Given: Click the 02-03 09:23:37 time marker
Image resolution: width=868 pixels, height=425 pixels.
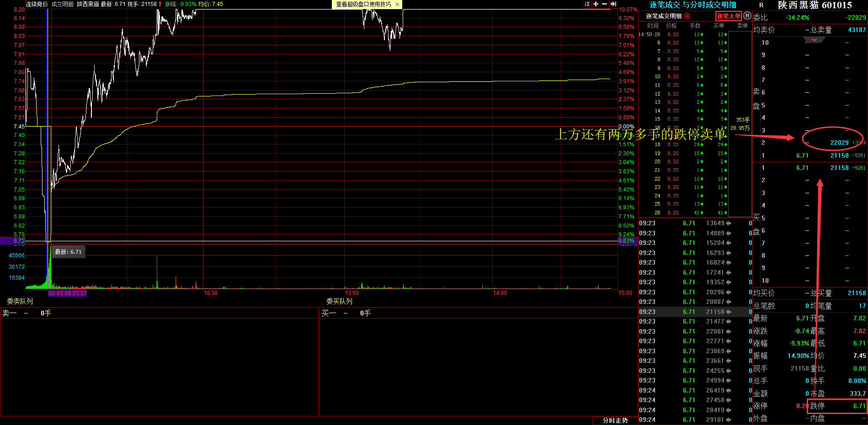Looking at the screenshot, I should 67,293.
